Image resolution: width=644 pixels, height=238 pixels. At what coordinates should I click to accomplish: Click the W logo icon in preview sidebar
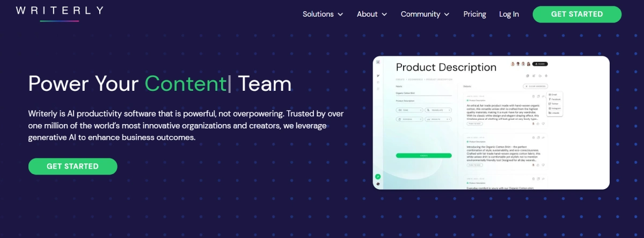coord(378,62)
